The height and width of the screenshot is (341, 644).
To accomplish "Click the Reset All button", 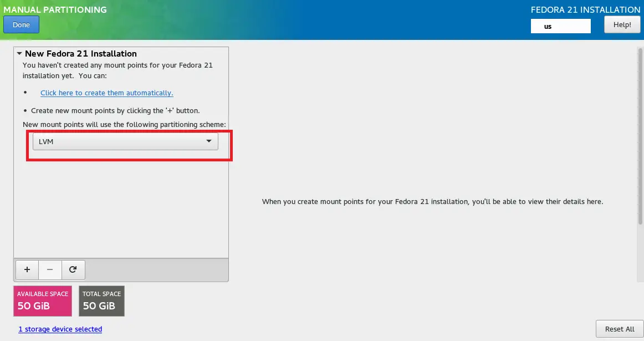I will pyautogui.click(x=620, y=329).
